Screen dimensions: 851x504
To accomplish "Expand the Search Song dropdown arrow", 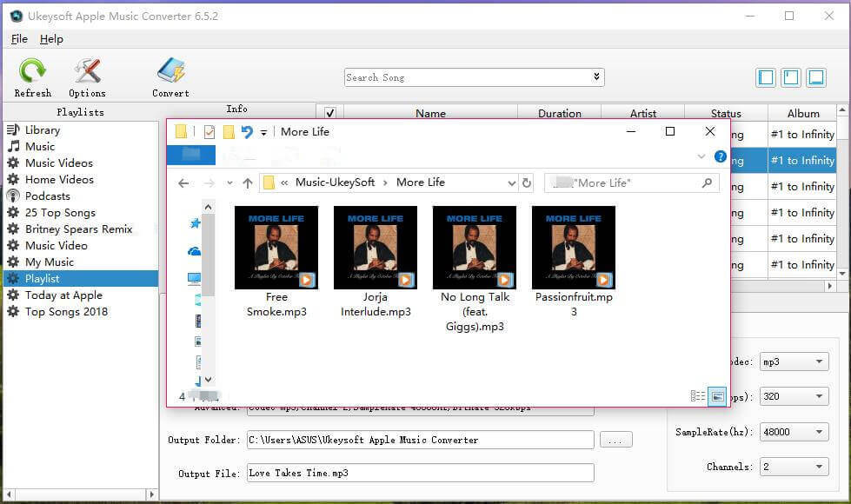I will 596,77.
